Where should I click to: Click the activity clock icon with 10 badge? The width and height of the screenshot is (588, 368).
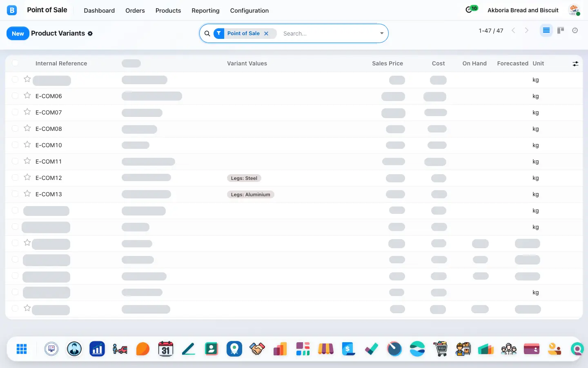471,9
